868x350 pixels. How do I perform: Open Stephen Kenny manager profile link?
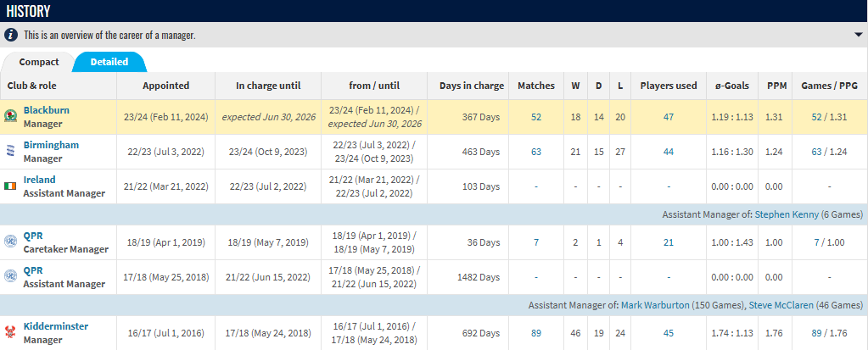click(787, 214)
